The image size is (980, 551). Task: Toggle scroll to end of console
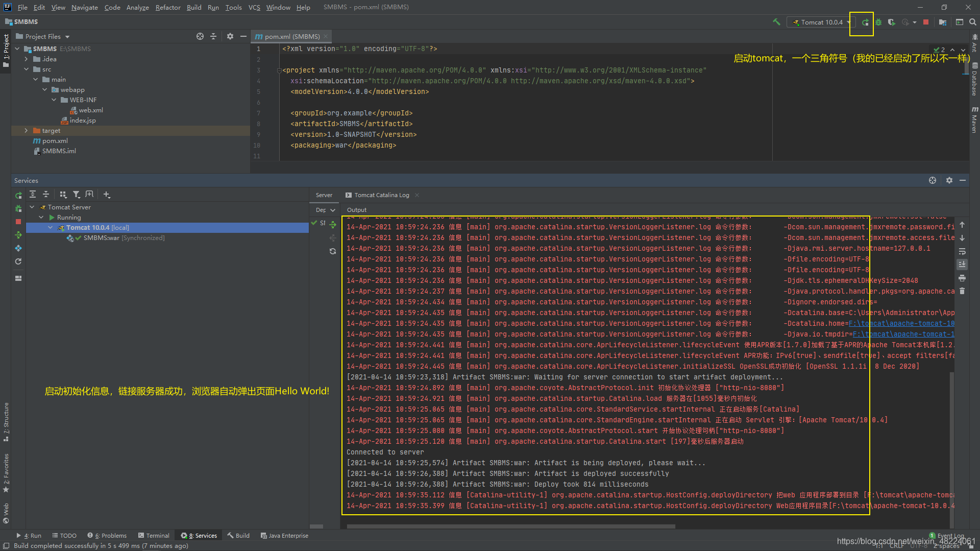[x=962, y=265]
